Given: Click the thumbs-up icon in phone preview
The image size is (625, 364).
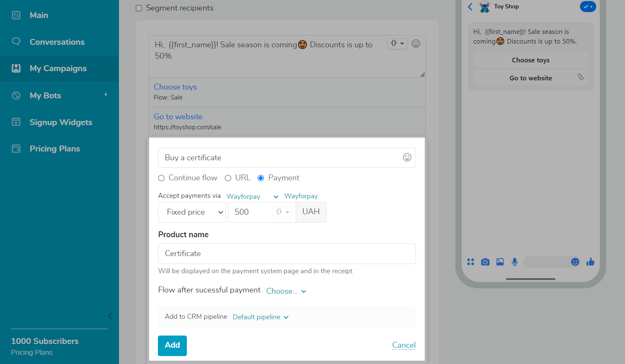Looking at the screenshot, I should pos(590,262).
